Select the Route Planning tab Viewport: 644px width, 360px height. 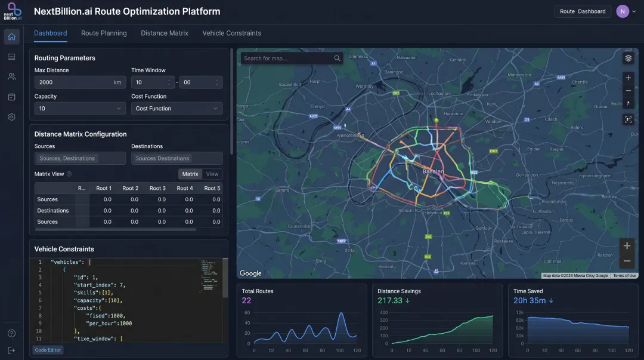(104, 33)
